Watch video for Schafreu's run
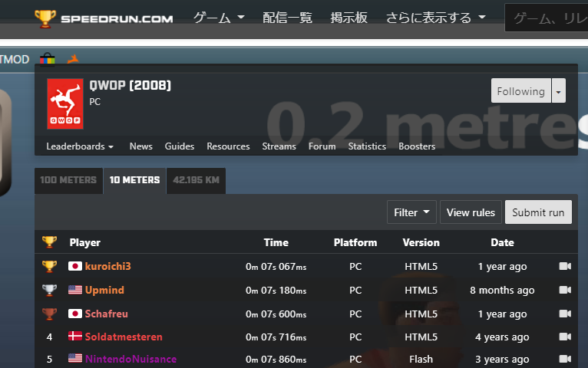Screen dimensions: 588x368 pos(565,314)
